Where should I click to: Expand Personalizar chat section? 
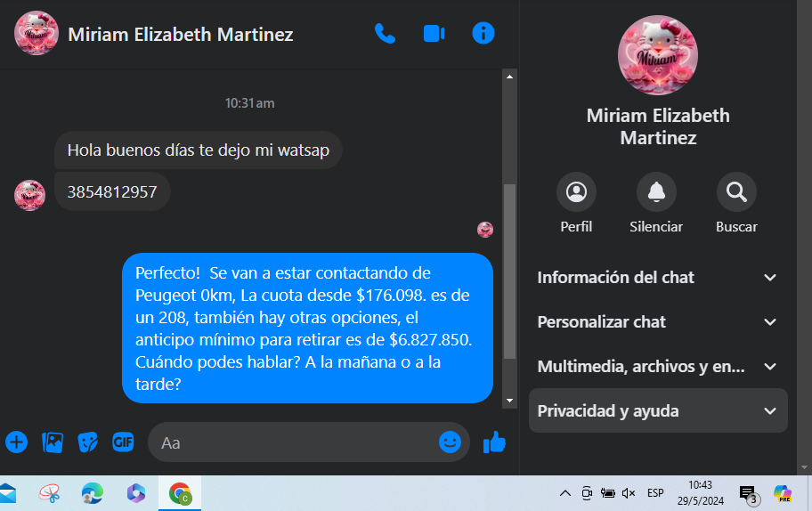[x=658, y=322]
